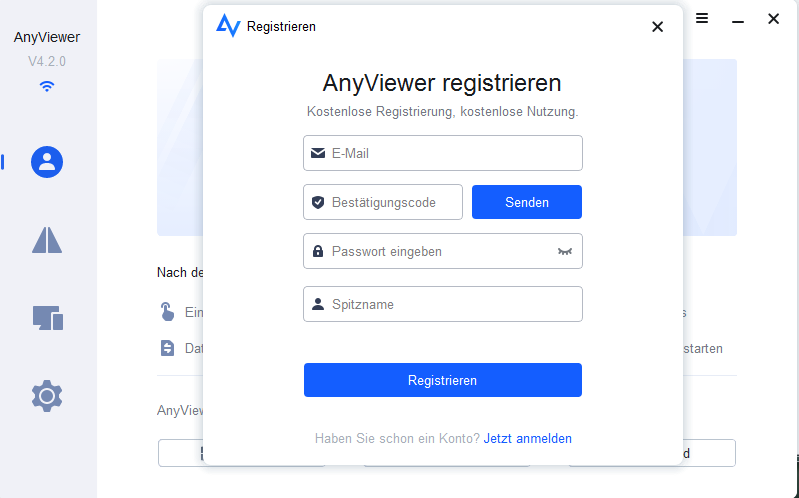The image size is (799, 498).
Task: Open the hamburger menu in title bar
Action: (x=702, y=19)
